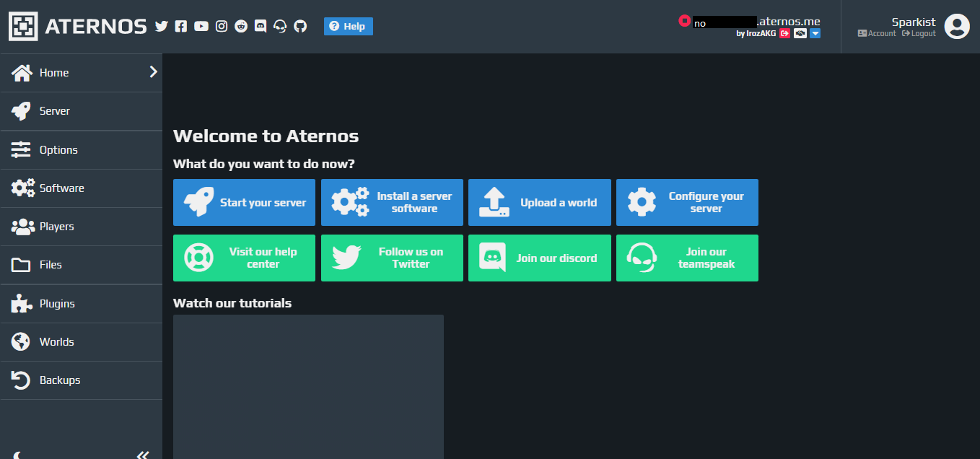This screenshot has height=459, width=980.
Task: Open the Reddit icon in header
Action: pyautogui.click(x=241, y=26)
